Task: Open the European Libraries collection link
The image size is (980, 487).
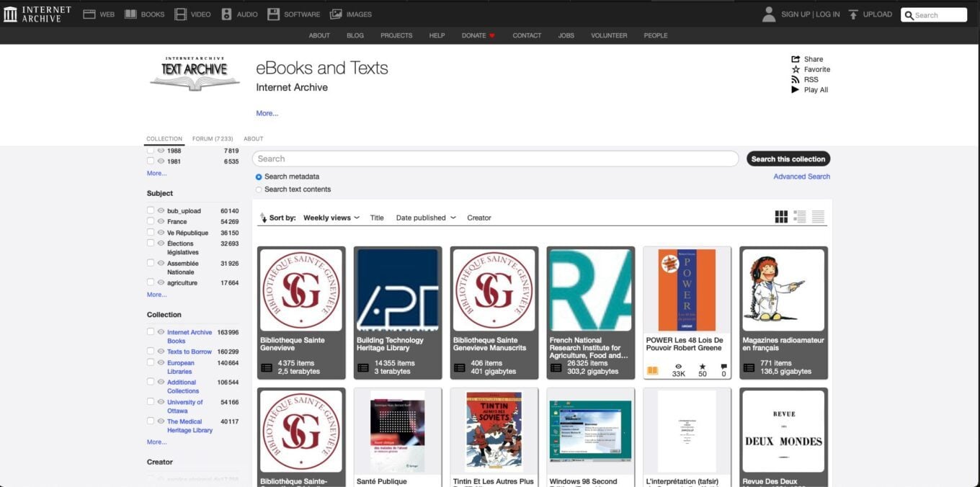Action: pyautogui.click(x=181, y=367)
